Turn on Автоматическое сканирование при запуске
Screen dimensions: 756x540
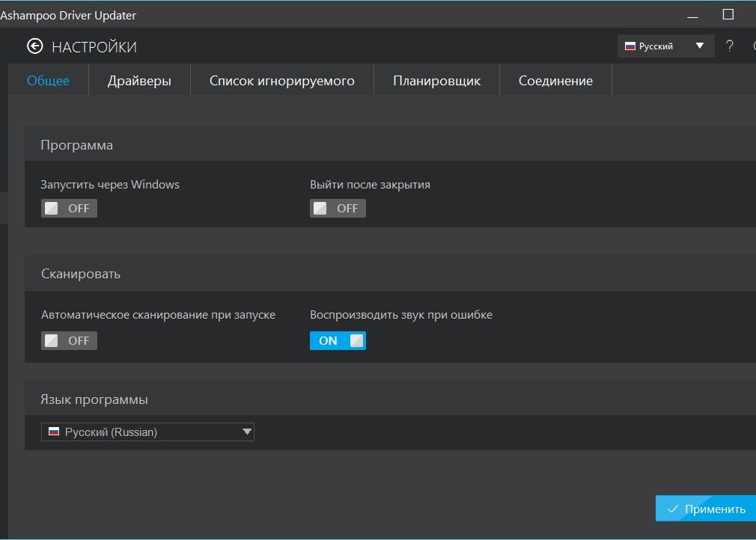click(69, 340)
